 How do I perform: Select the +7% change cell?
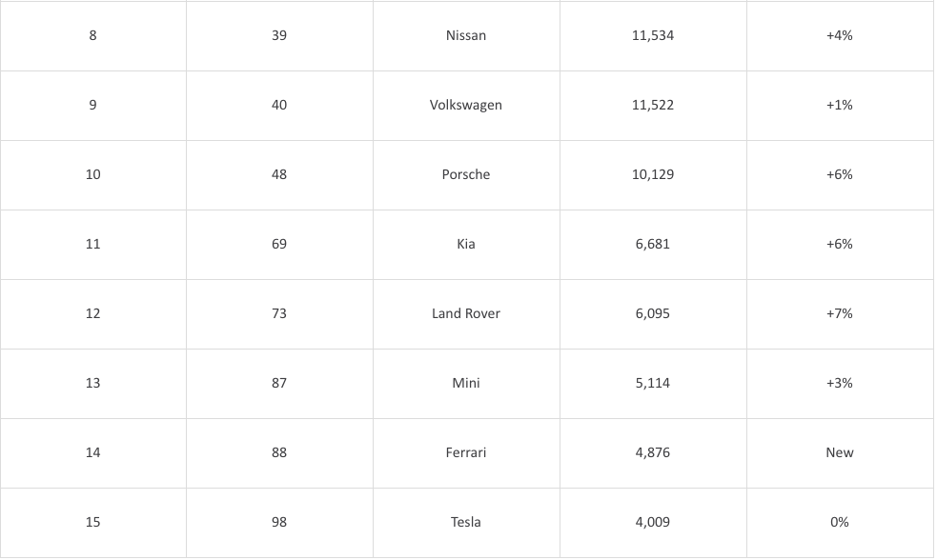point(839,313)
